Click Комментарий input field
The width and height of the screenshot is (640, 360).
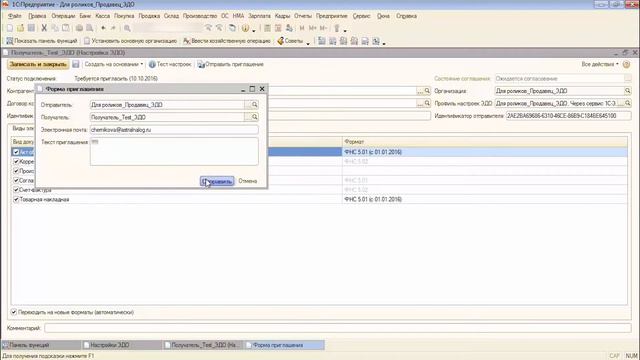pos(338,328)
